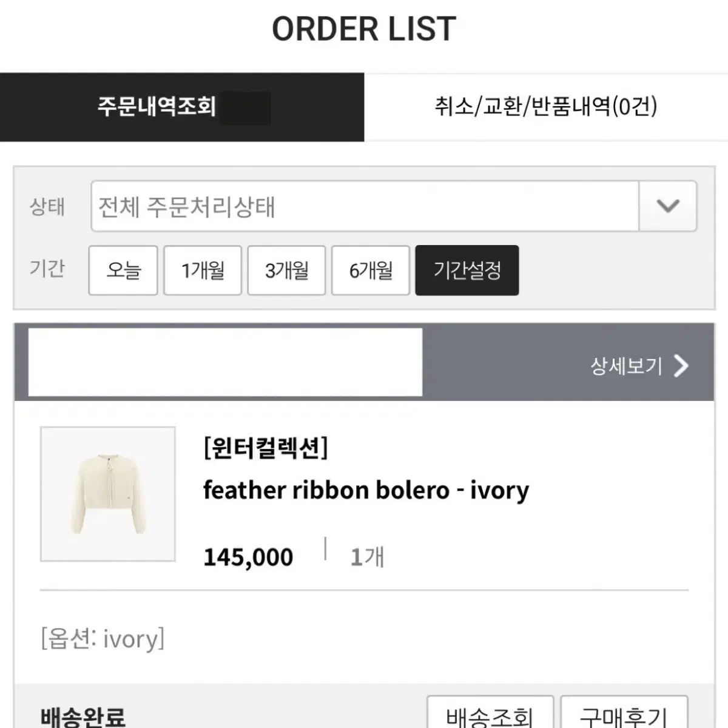
Task: Click the ORDER LIST page heading
Action: pos(364,29)
